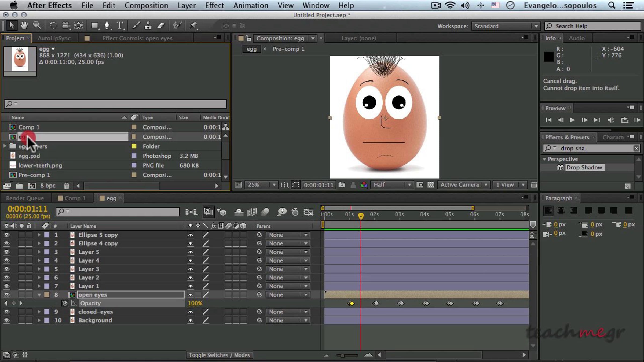This screenshot has height=362, width=644.
Task: Expand the closed-eyes layer properties
Action: tap(39, 312)
